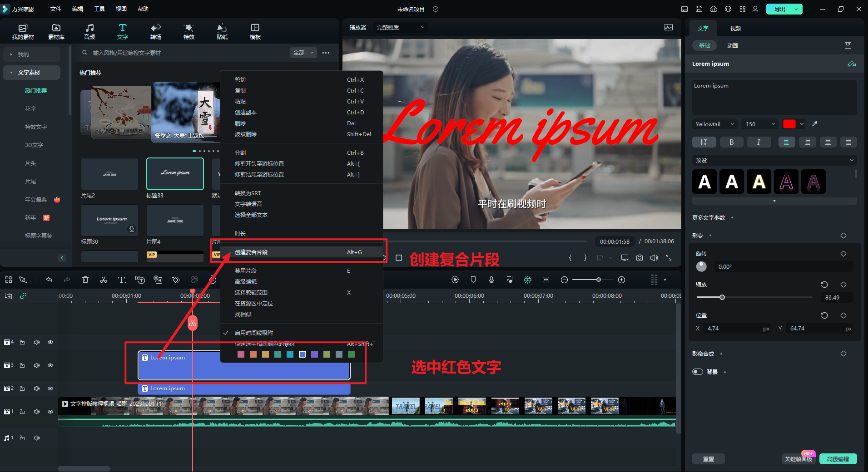The width and height of the screenshot is (868, 472).
Task: Click the headset support icon in title bar
Action: (728, 9)
